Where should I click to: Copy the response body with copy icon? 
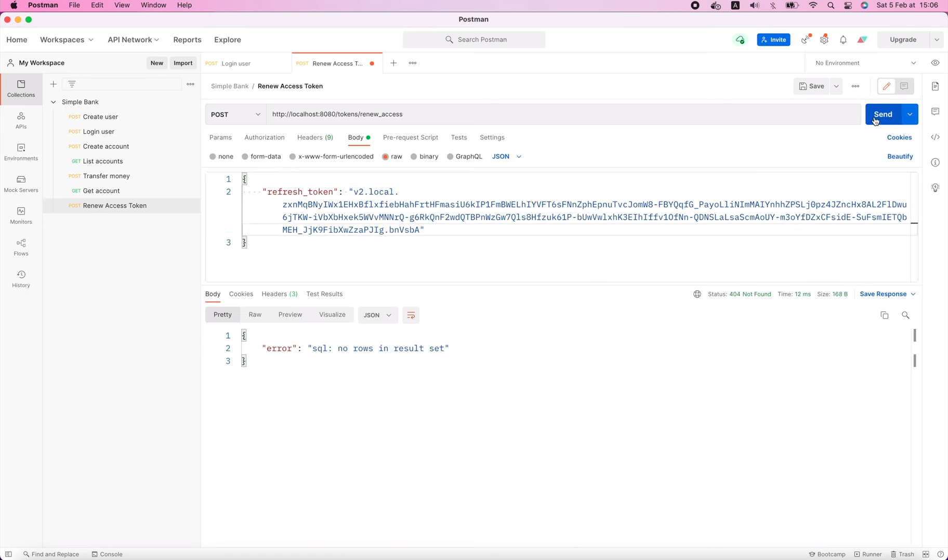pos(885,315)
